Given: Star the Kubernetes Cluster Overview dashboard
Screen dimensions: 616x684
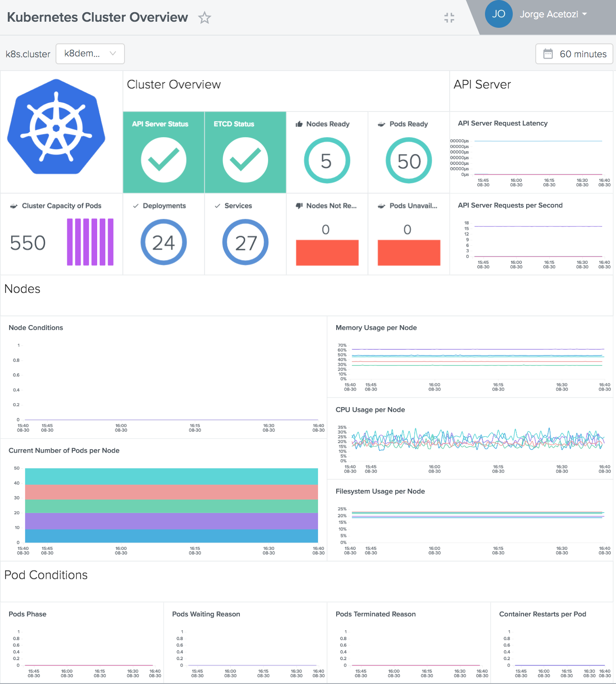Looking at the screenshot, I should point(204,18).
